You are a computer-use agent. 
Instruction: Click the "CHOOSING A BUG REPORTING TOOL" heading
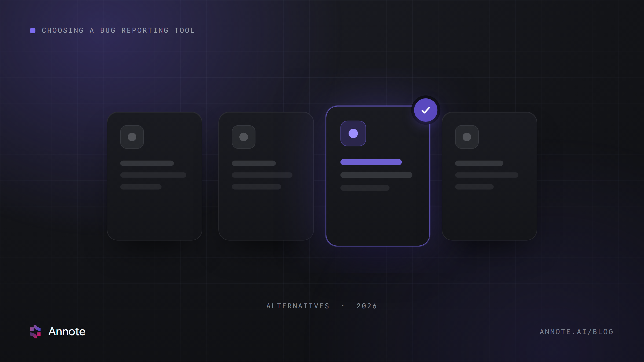coord(118,31)
